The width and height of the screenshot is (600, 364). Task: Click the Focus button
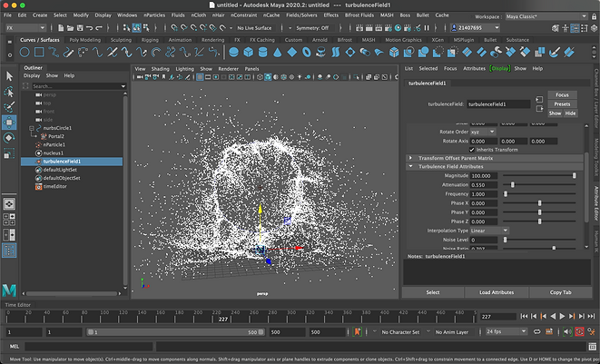click(562, 95)
